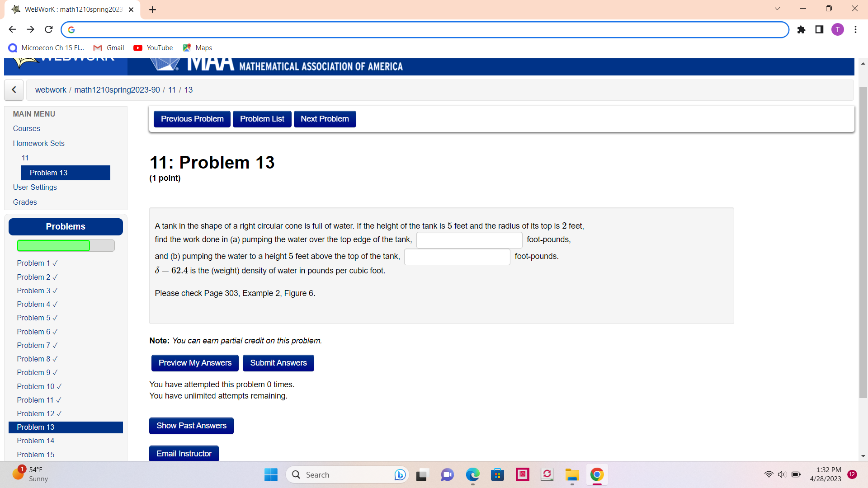Screen dimensions: 868x488
Task: Mute or adjust system volume in tray
Action: [x=782, y=474]
